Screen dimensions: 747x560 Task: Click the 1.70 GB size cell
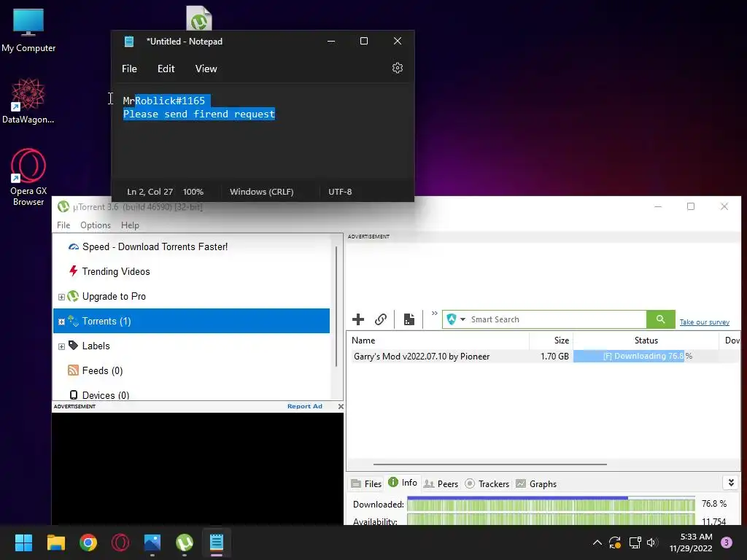tap(554, 356)
